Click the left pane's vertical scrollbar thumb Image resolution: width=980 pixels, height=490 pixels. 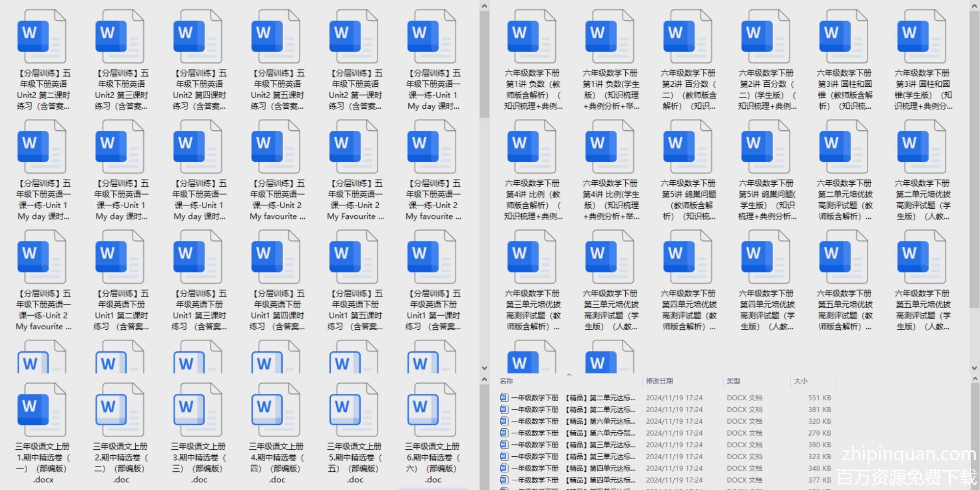484,64
